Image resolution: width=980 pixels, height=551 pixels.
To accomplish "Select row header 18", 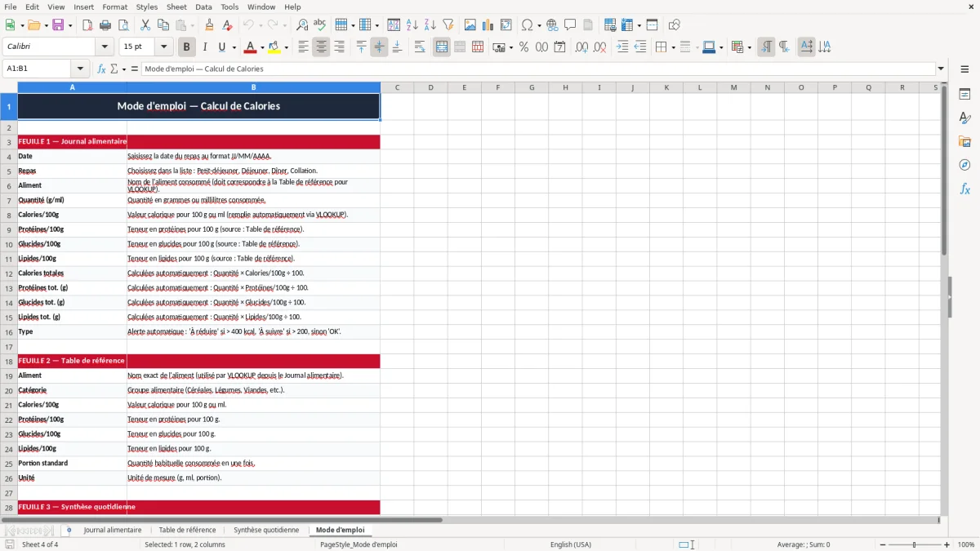I will 8,361.
